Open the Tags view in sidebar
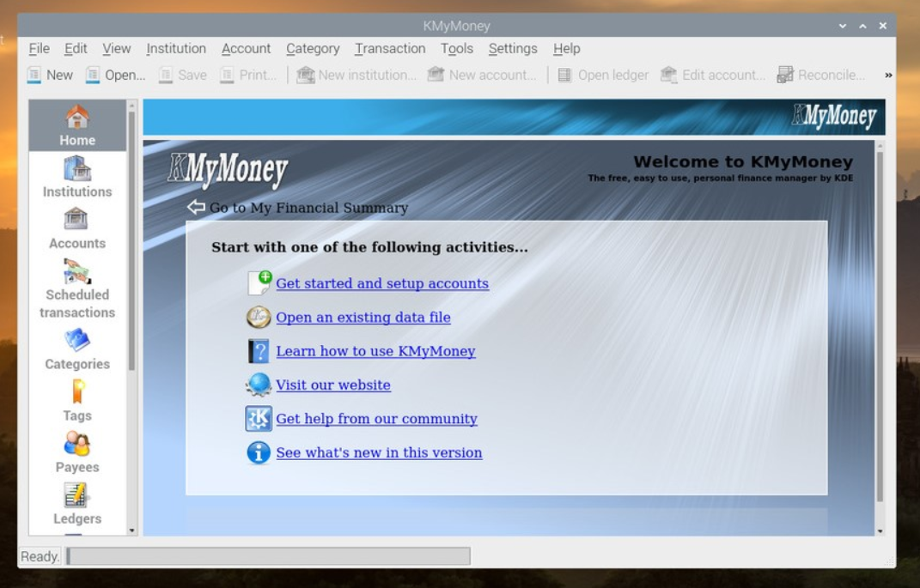Viewport: 920px width, 588px height. click(76, 401)
